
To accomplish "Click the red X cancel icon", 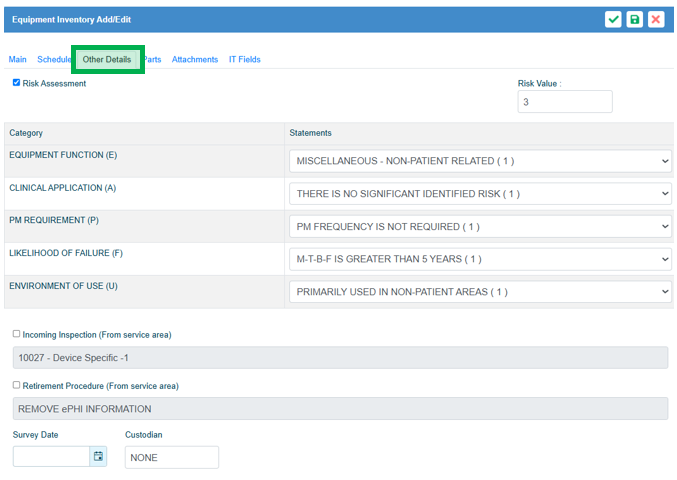I will click(656, 19).
